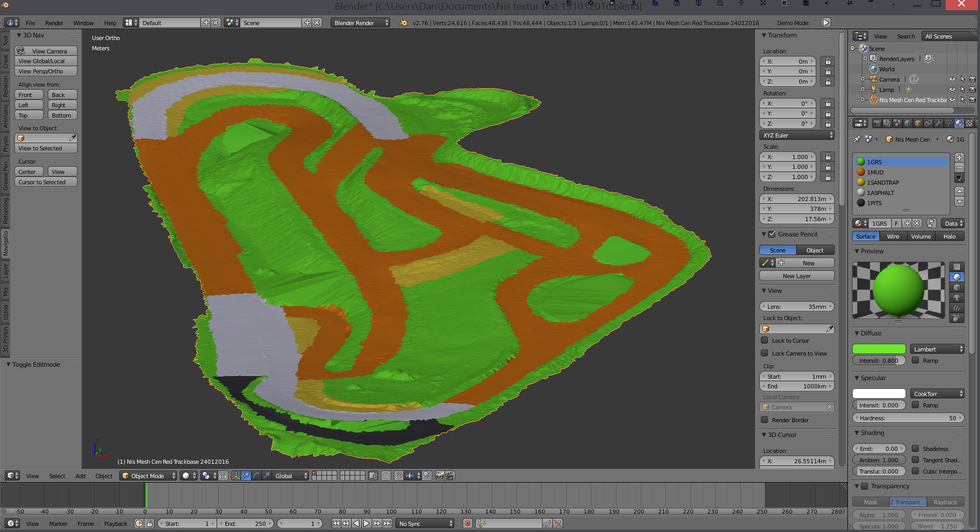This screenshot has height=532, width=980.
Task: Open the World properties globe tab
Action: (x=908, y=123)
